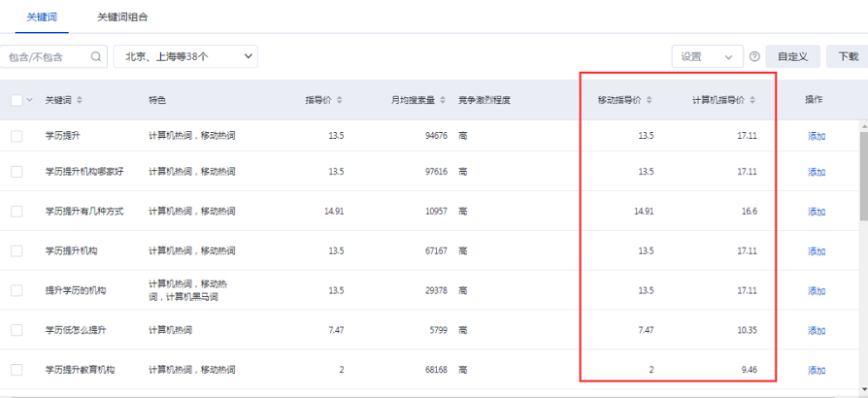Click search volume value 29378
Viewport: 868px width, 398px height.
point(436,290)
